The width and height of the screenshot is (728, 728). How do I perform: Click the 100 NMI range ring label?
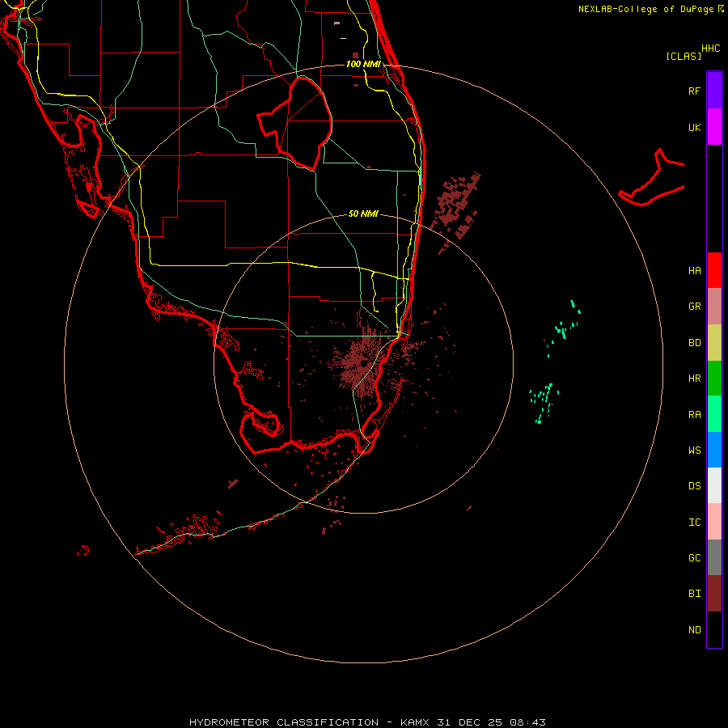click(363, 64)
